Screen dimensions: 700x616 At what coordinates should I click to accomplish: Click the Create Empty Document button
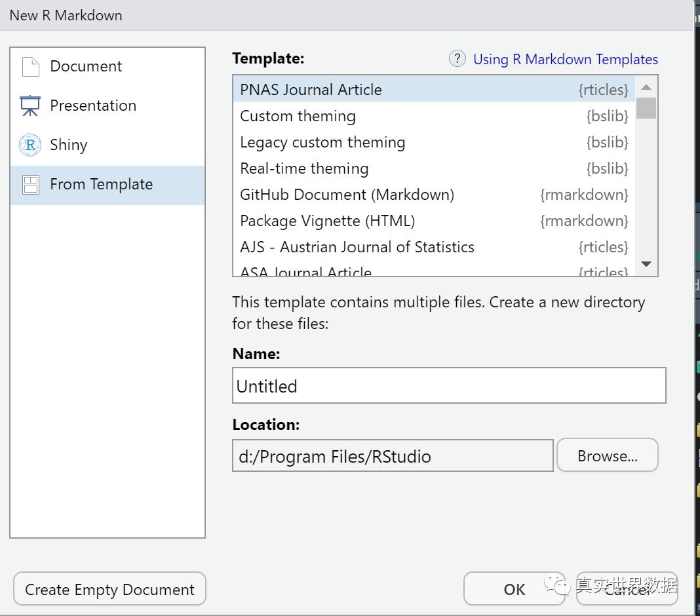[109, 589]
